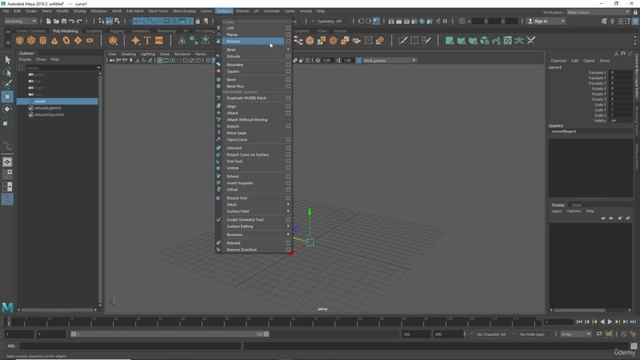Open the Outliner Display menu
Screen dimensions: 640x360
tap(25, 59)
